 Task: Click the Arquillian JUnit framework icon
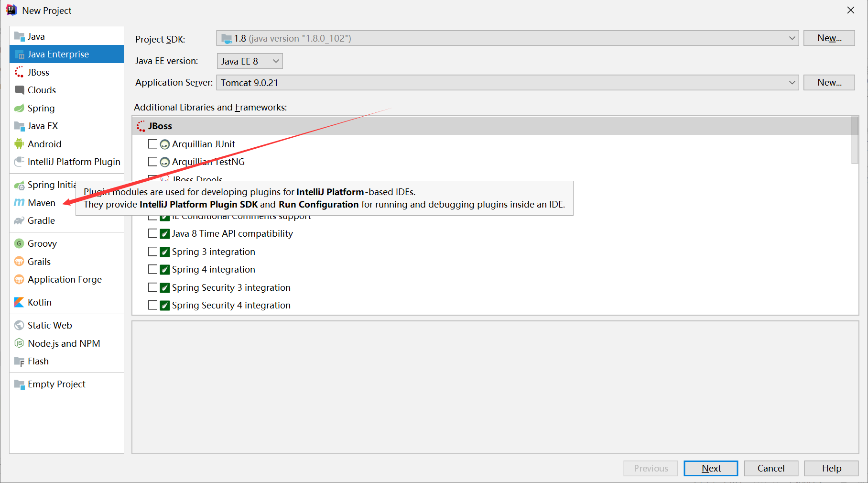point(165,144)
